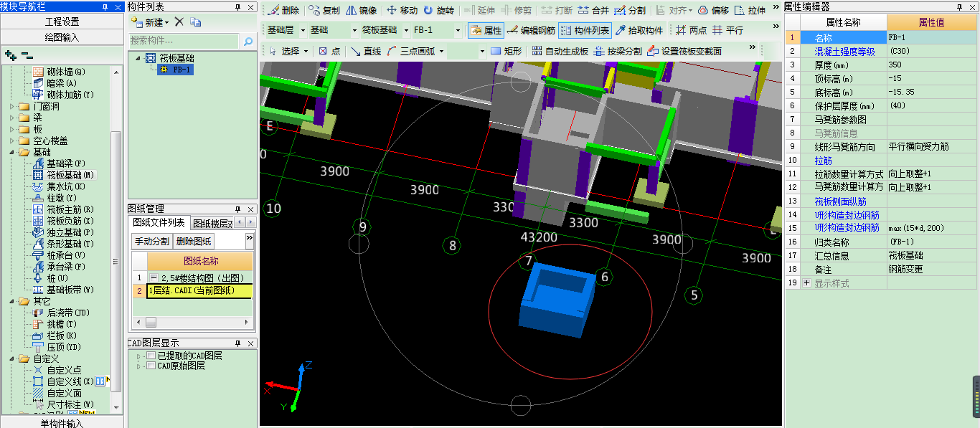The width and height of the screenshot is (980, 428).
Task: Click the 删除 (delete) tool
Action: tap(284, 11)
